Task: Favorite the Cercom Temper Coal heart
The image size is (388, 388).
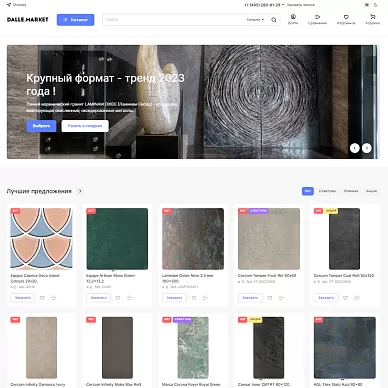Action: pos(346,298)
